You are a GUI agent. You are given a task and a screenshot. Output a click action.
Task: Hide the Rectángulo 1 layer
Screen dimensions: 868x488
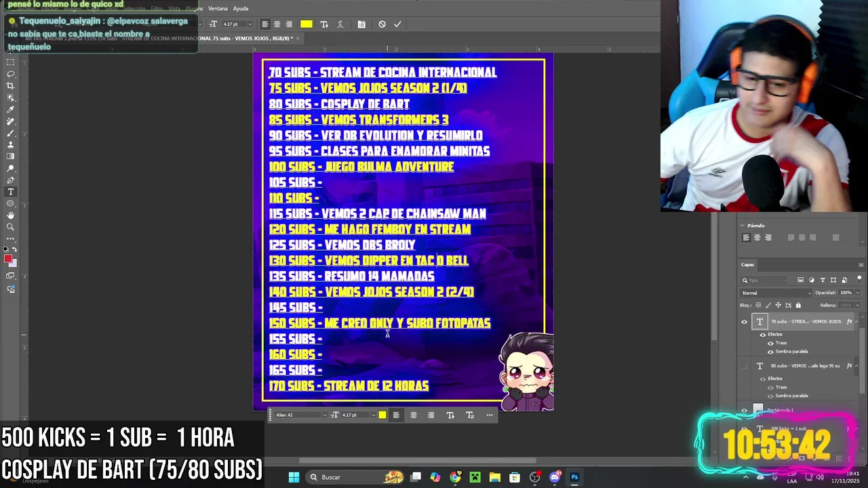click(744, 410)
